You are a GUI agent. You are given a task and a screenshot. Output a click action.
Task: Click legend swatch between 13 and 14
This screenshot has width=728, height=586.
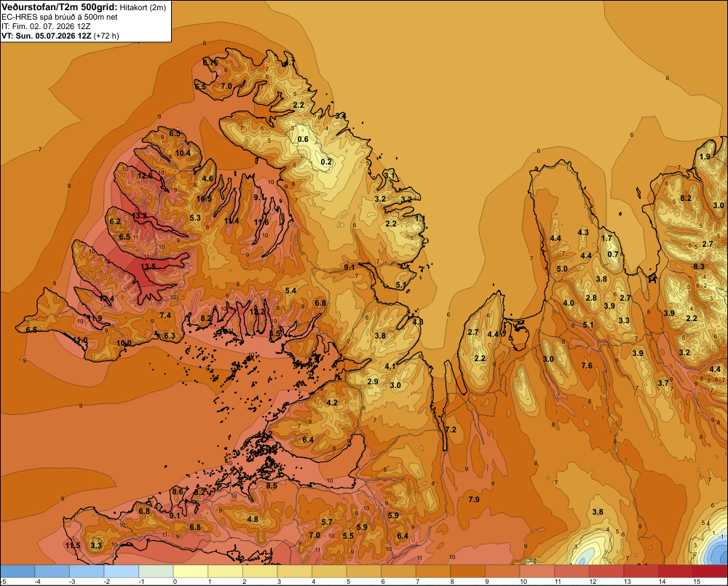pyautogui.click(x=641, y=571)
